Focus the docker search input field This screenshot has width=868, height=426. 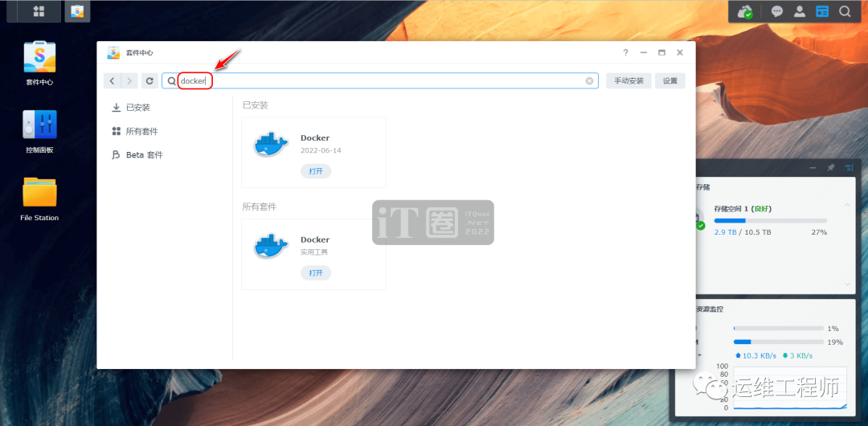click(x=379, y=81)
